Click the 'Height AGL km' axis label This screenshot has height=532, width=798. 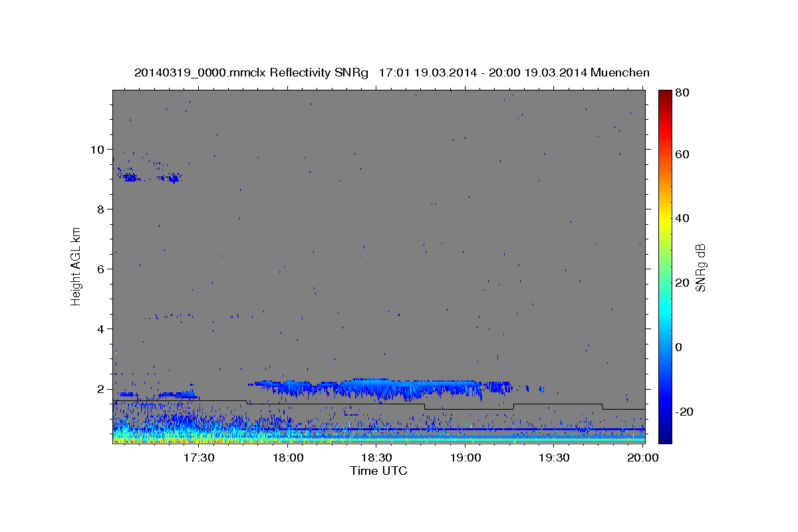pyautogui.click(x=76, y=266)
